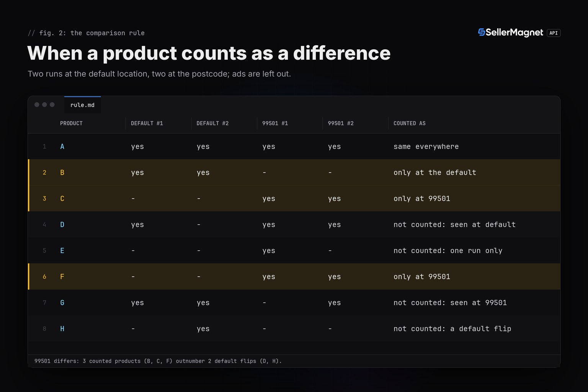Click 'yes' under 99501 #2 for product A
Screen dimensions: 588x392
point(334,147)
